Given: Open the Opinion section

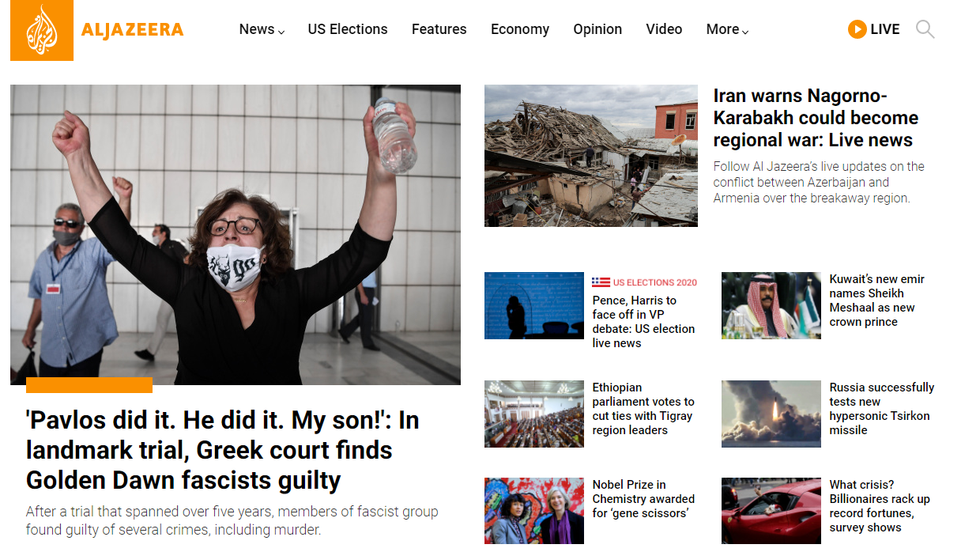Looking at the screenshot, I should [x=597, y=29].
